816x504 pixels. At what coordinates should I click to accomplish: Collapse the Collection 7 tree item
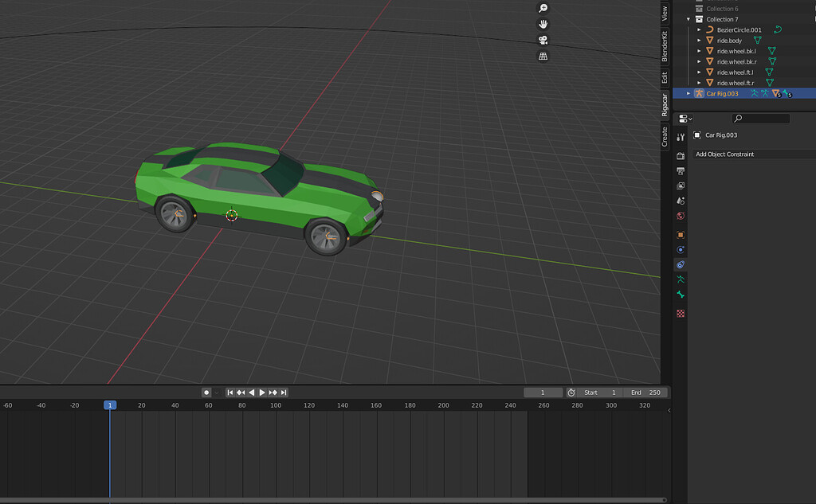687,19
